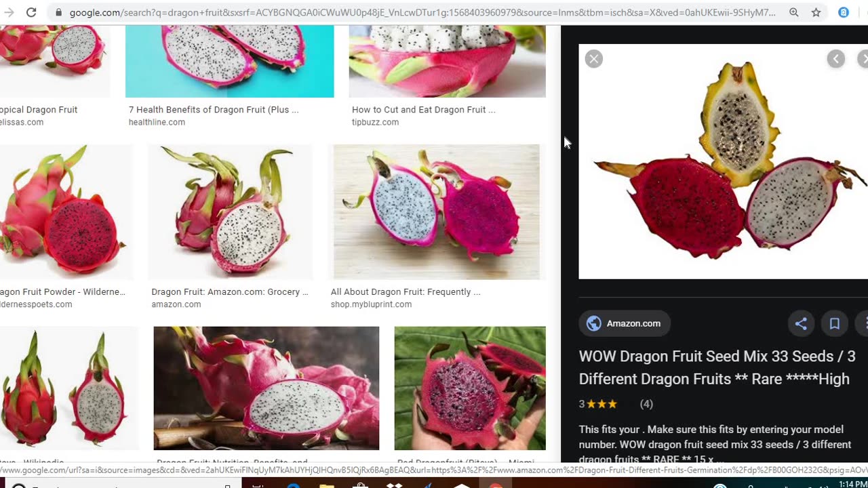Click large three dragon fruits preview image
The width and height of the screenshot is (868, 488).
[723, 161]
